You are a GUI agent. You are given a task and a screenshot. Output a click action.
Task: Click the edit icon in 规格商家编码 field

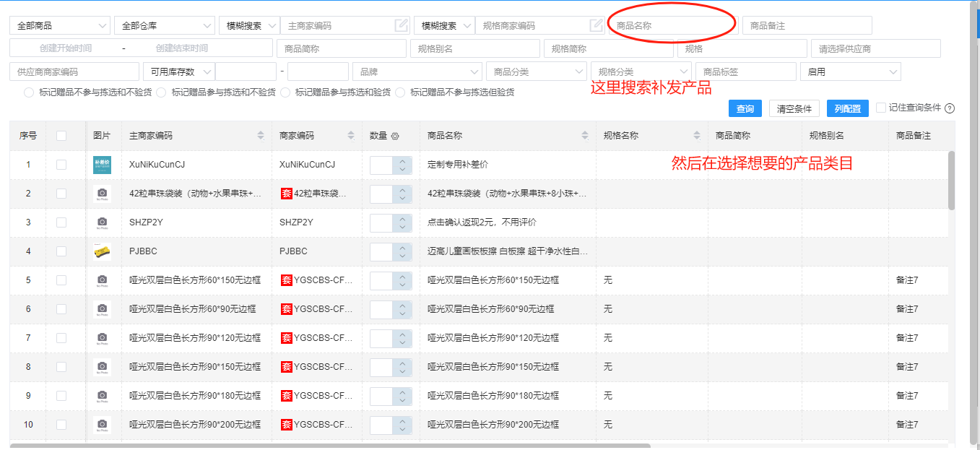click(596, 26)
